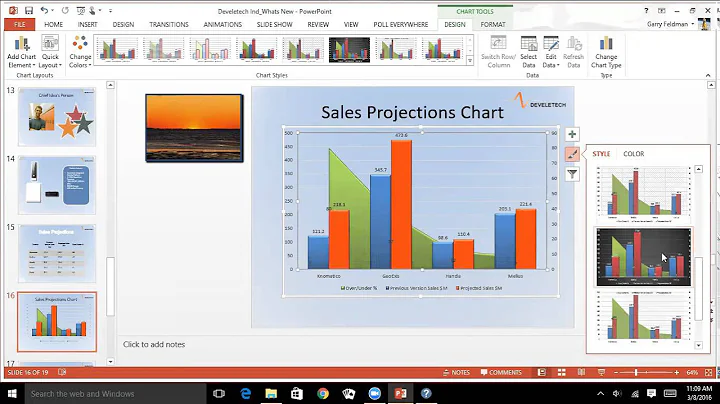Open Task View on taskbar
Image resolution: width=720 pixels, height=404 pixels.
(x=219, y=393)
